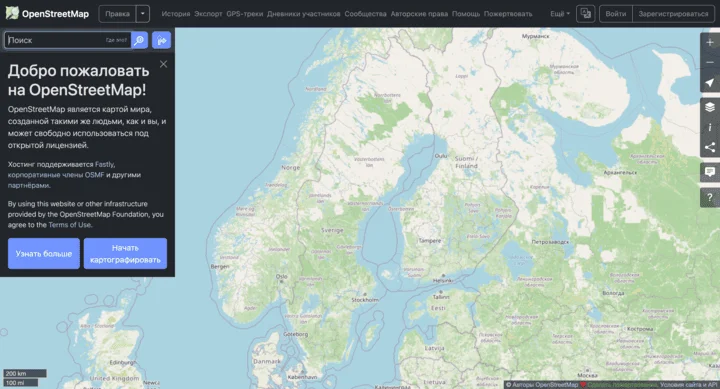
Task: Zoom in with the plus icon
Action: [710, 42]
